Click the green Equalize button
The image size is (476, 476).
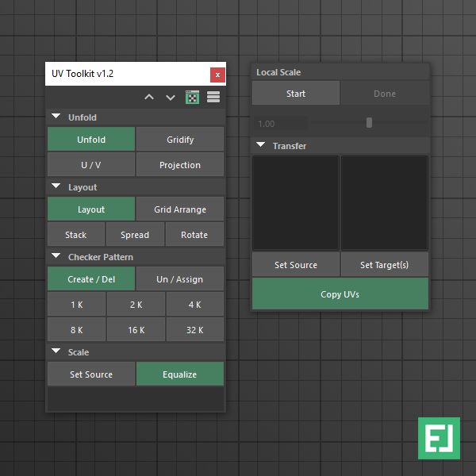pyautogui.click(x=180, y=374)
